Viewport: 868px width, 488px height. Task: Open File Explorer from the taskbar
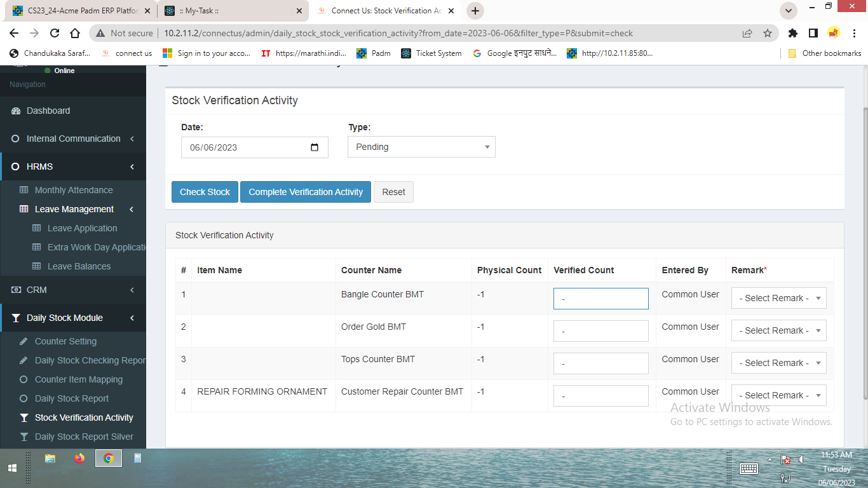(x=50, y=458)
